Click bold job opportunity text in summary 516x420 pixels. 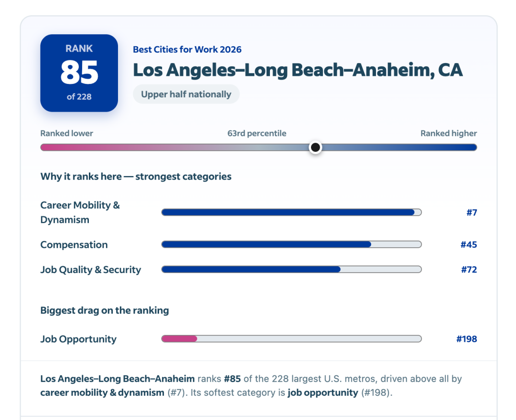click(322, 393)
